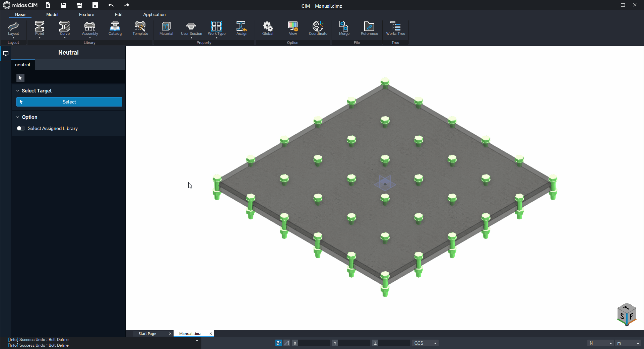
Task: Open the Material property tool
Action: pos(166,28)
